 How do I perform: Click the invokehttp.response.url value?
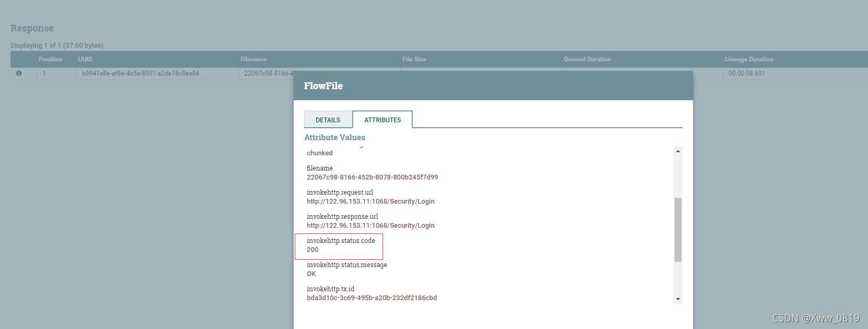370,226
